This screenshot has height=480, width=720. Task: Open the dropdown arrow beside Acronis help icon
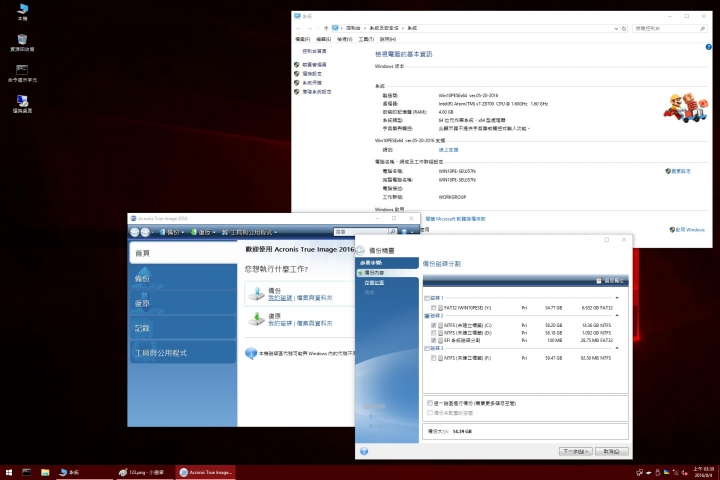tap(412, 232)
